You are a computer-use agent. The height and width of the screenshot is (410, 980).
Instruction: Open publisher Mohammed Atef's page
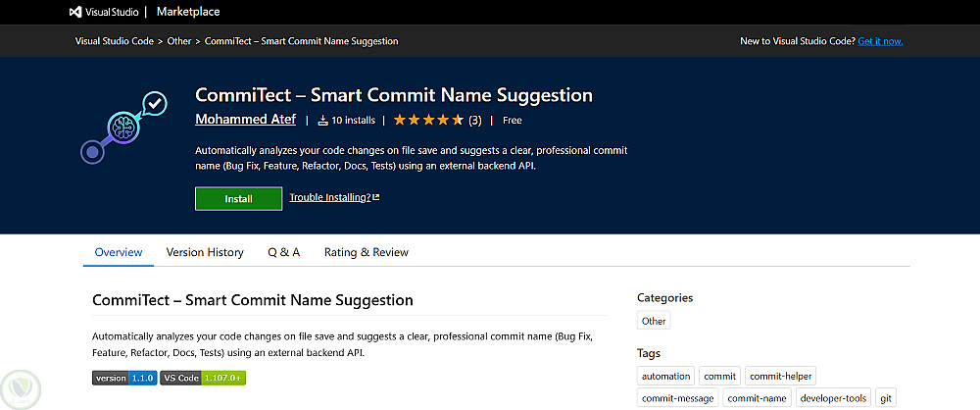246,121
